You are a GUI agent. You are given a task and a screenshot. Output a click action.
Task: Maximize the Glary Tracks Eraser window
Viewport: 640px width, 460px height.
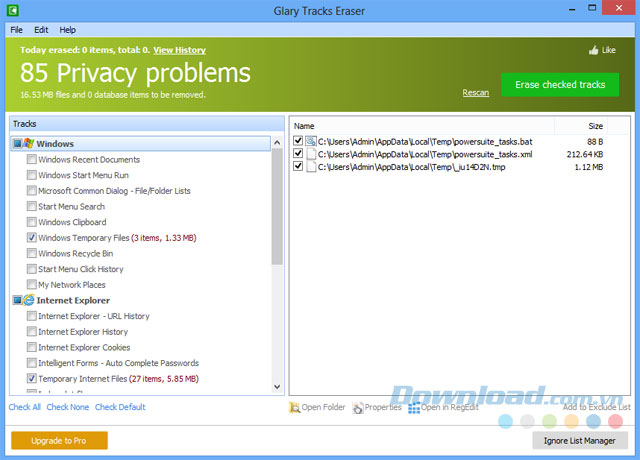(592, 8)
